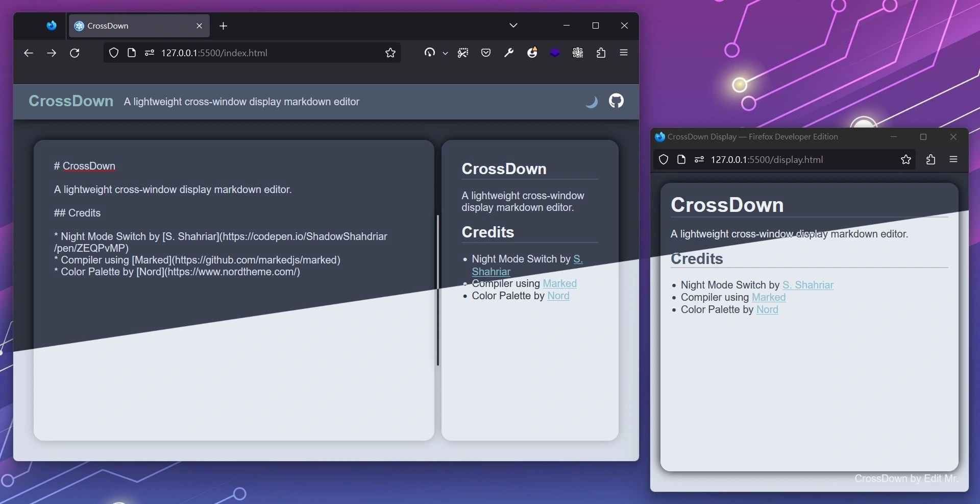
Task: Click the headphones-style extension icon in toolbar
Action: click(x=430, y=53)
